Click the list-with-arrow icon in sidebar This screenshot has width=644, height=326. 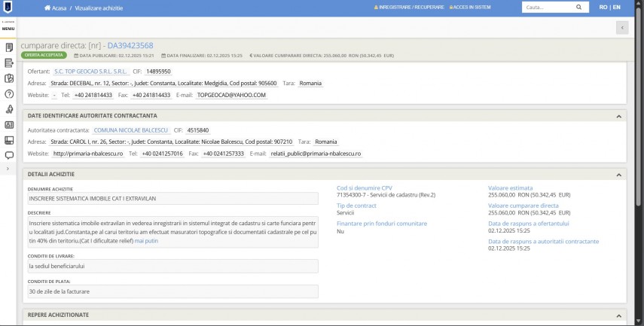(9, 63)
